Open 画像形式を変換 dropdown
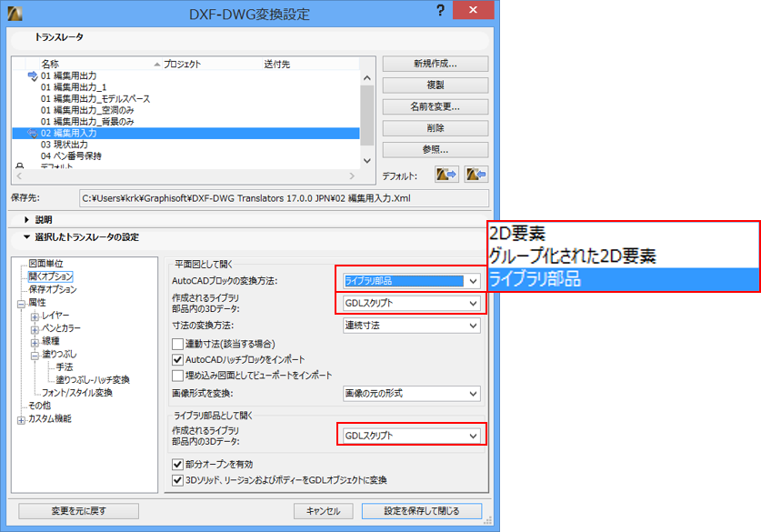761x532 pixels. 412,394
